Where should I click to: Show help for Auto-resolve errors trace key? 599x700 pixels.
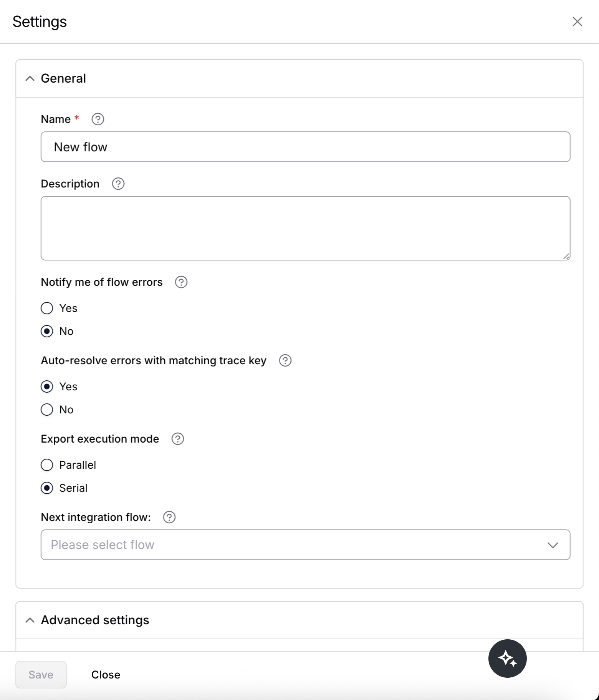285,360
